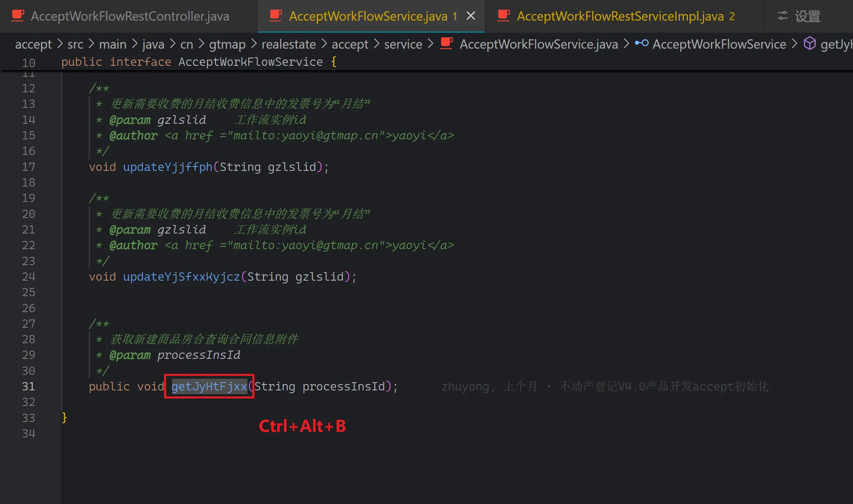This screenshot has width=853, height=504.
Task: Click Java icon on AcceptWorkFlowRestController.java tab
Action: pos(18,16)
